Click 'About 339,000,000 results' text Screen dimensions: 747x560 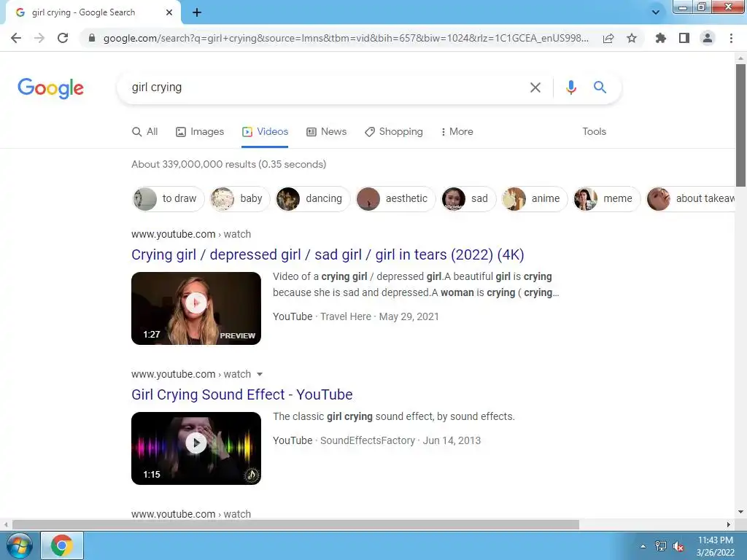228,164
